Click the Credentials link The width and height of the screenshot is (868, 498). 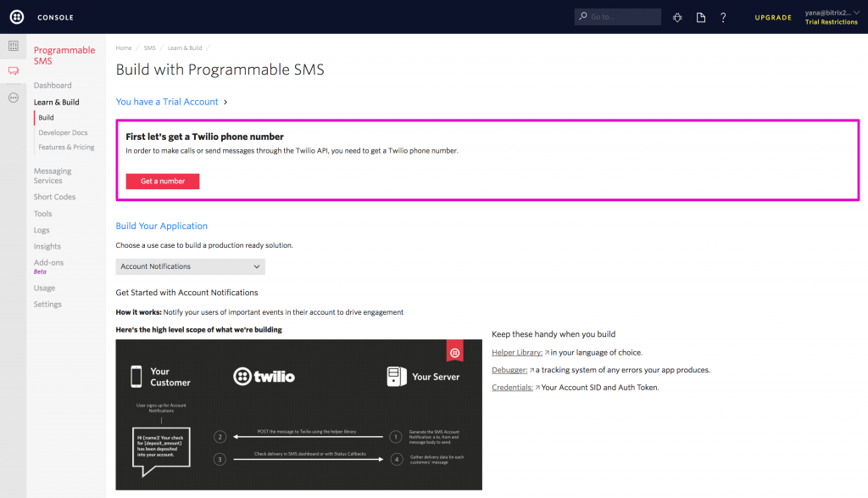tap(512, 388)
